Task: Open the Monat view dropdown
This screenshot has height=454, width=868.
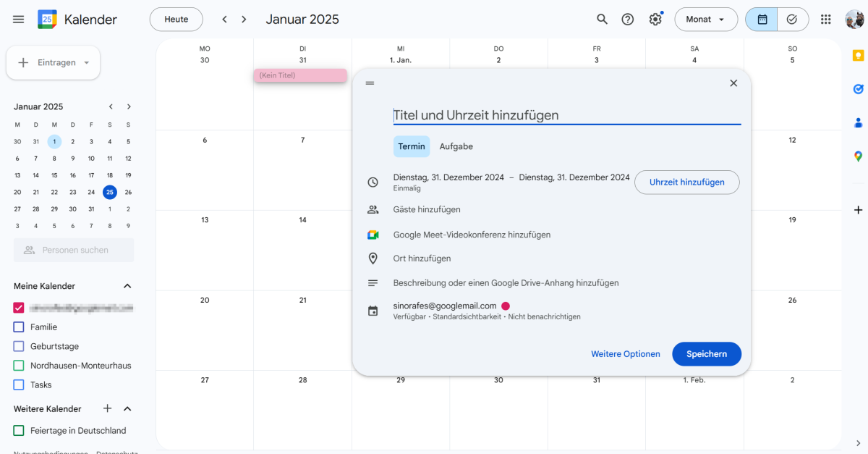Action: [x=706, y=20]
